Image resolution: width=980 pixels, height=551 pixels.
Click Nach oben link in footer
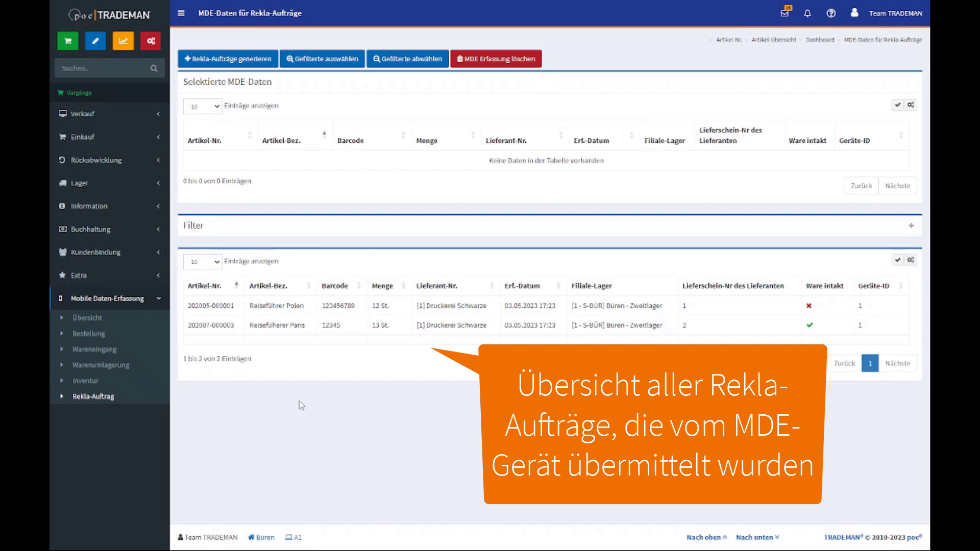pos(706,537)
